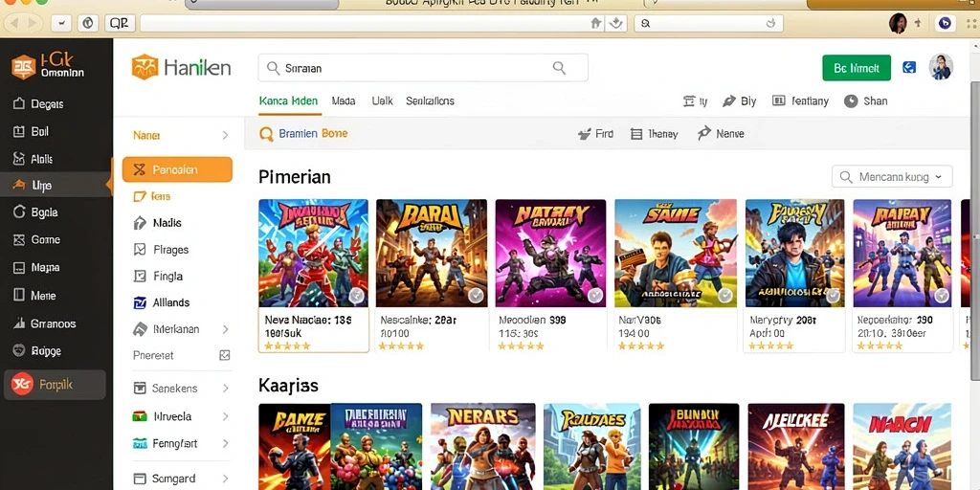
Task: Open Mapna in the dark sidebar
Action: pyautogui.click(x=37, y=268)
